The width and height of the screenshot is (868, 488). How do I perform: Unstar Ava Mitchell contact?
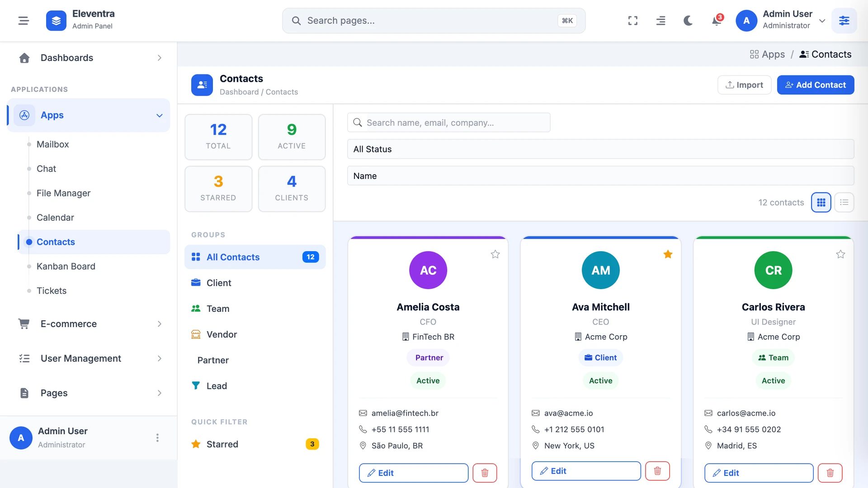668,254
